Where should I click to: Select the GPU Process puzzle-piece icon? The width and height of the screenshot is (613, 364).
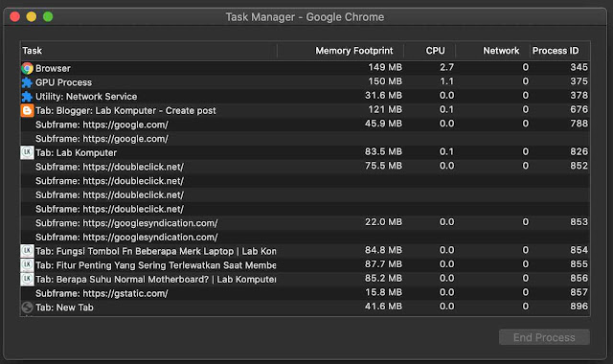tap(27, 82)
